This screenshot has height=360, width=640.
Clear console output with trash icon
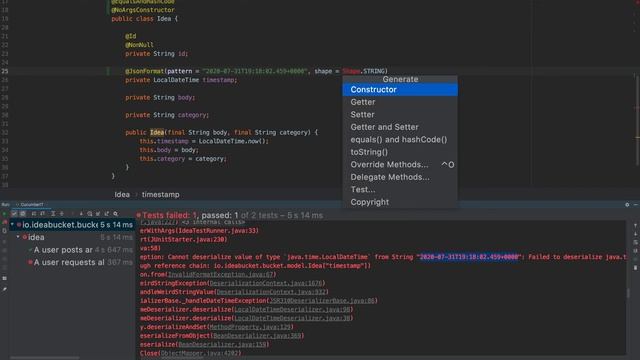click(x=636, y=268)
